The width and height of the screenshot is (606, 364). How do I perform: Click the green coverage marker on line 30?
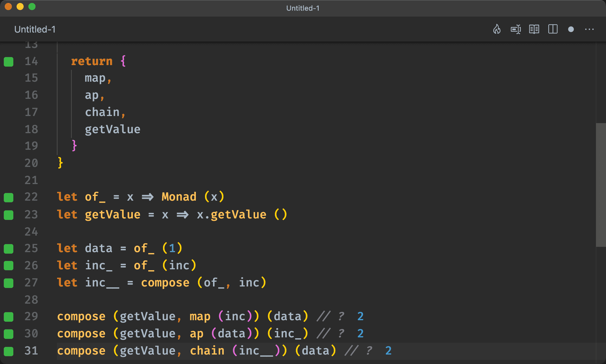coord(9,334)
